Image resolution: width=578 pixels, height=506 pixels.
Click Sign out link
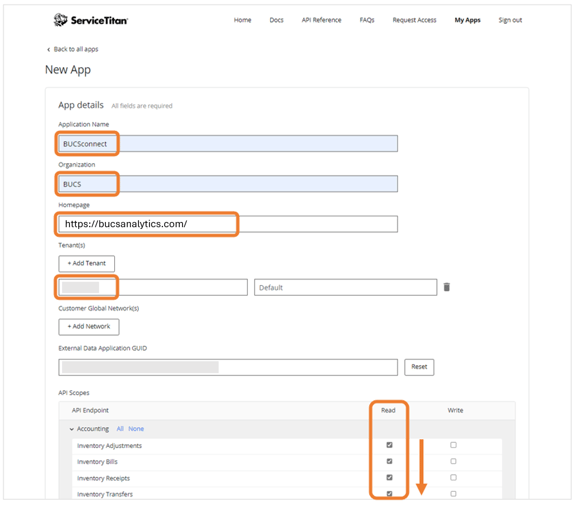pyautogui.click(x=510, y=20)
